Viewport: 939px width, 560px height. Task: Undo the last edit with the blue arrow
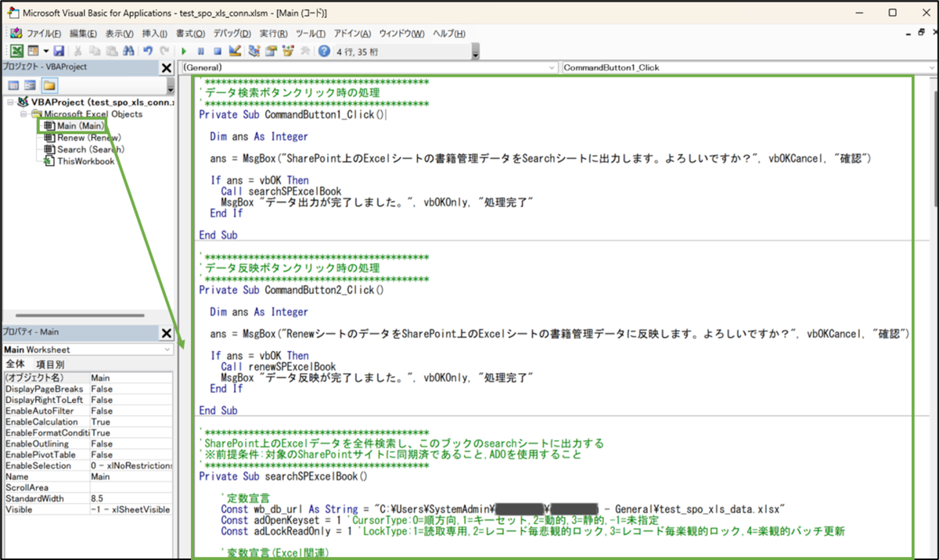pyautogui.click(x=148, y=51)
